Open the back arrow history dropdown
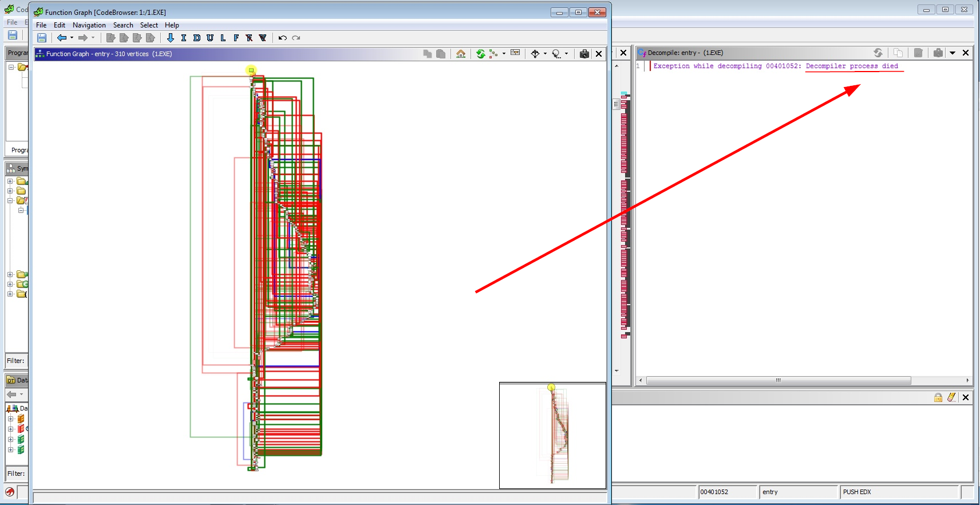This screenshot has width=980, height=505. [72, 38]
